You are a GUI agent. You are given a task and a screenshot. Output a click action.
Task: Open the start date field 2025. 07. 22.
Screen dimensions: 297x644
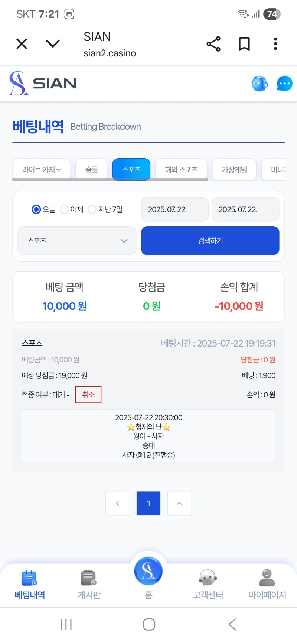[175, 209]
